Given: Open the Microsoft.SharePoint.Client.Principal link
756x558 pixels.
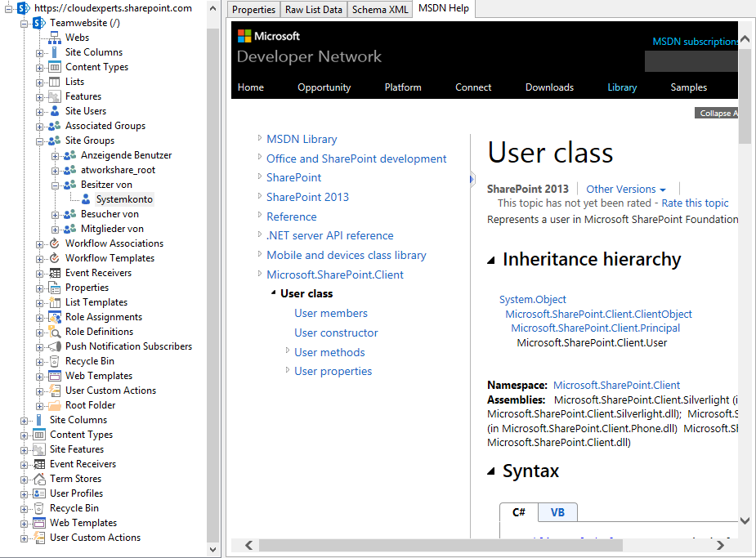Looking at the screenshot, I should [x=595, y=328].
